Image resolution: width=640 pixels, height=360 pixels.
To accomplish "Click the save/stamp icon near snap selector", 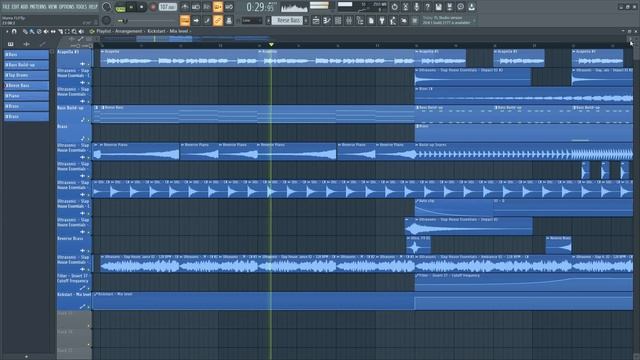I will (229, 20).
